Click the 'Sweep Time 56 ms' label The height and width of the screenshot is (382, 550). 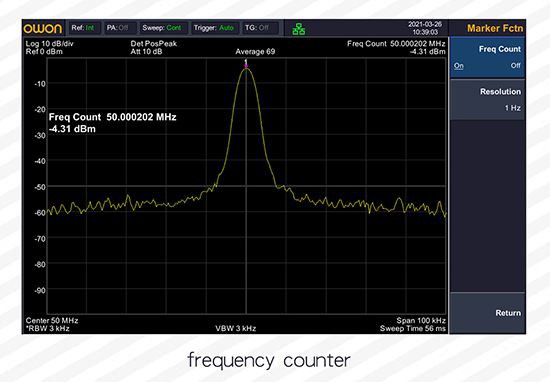click(x=413, y=329)
